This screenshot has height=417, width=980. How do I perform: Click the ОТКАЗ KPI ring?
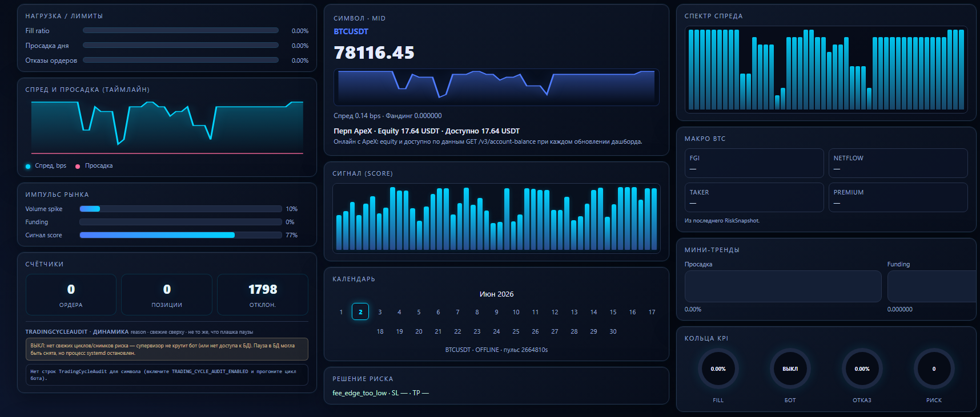[862, 369]
